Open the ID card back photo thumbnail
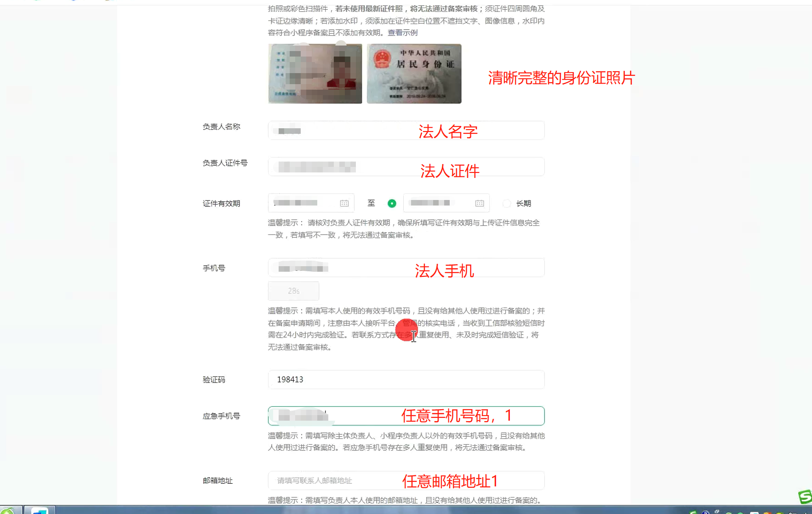 pyautogui.click(x=414, y=74)
